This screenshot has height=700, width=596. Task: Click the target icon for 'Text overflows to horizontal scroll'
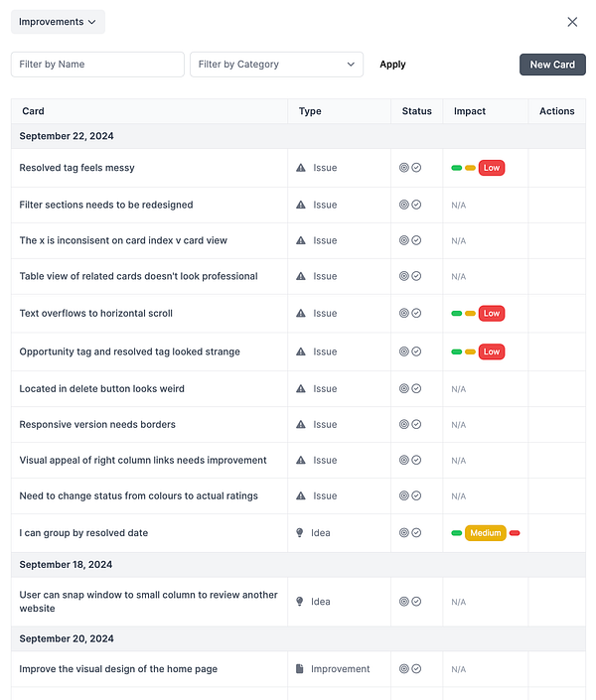coord(404,314)
